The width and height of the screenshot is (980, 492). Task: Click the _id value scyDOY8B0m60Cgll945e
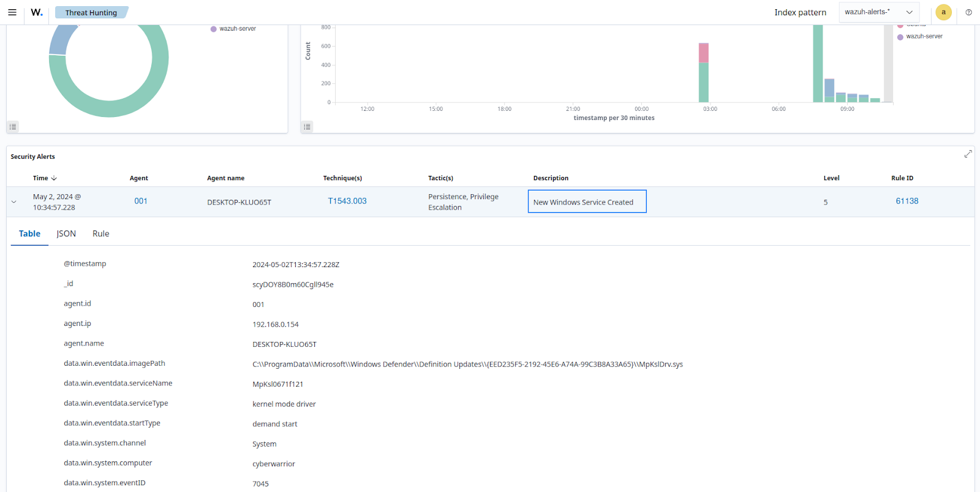pos(293,284)
